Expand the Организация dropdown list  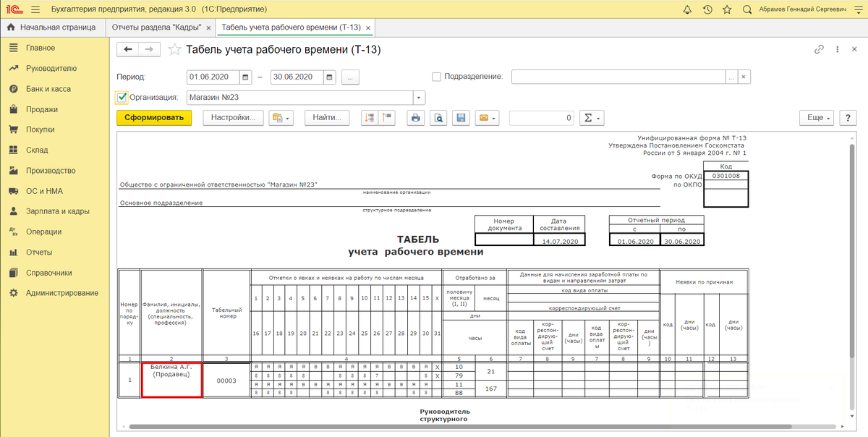pyautogui.click(x=419, y=98)
